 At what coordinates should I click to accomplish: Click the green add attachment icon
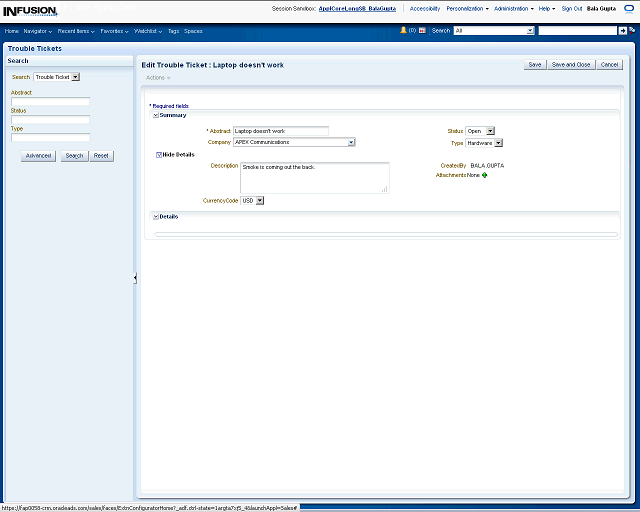point(485,175)
